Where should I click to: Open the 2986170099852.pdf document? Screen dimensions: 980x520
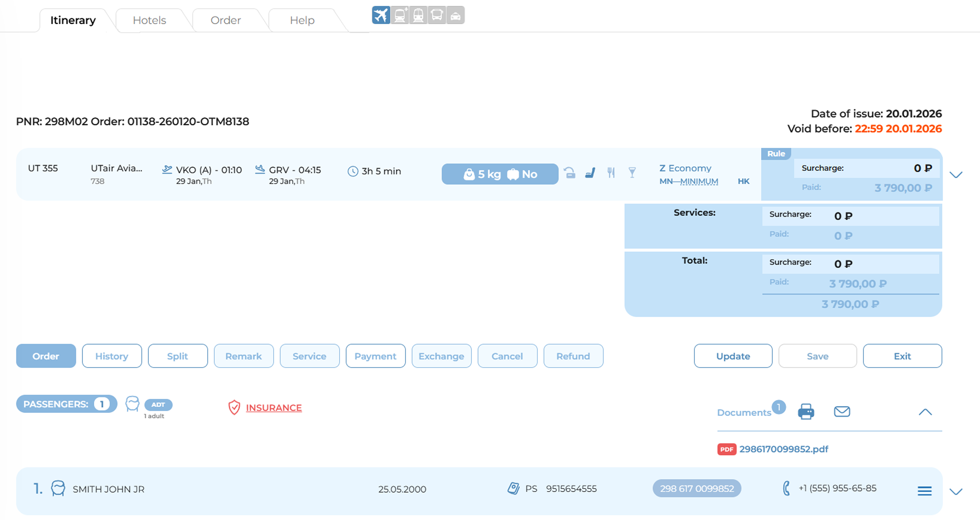coord(783,449)
